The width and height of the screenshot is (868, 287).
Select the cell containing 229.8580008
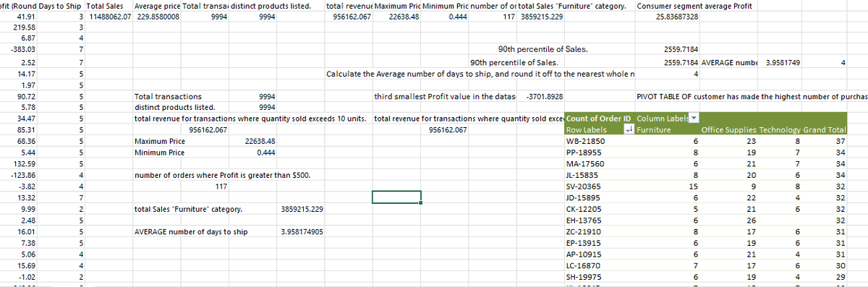158,16
